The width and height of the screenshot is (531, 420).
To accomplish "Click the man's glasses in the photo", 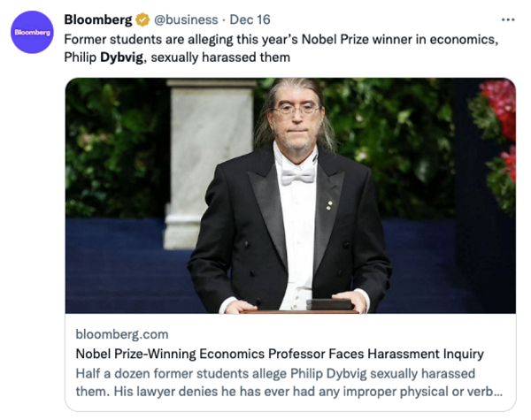I will click(x=296, y=109).
